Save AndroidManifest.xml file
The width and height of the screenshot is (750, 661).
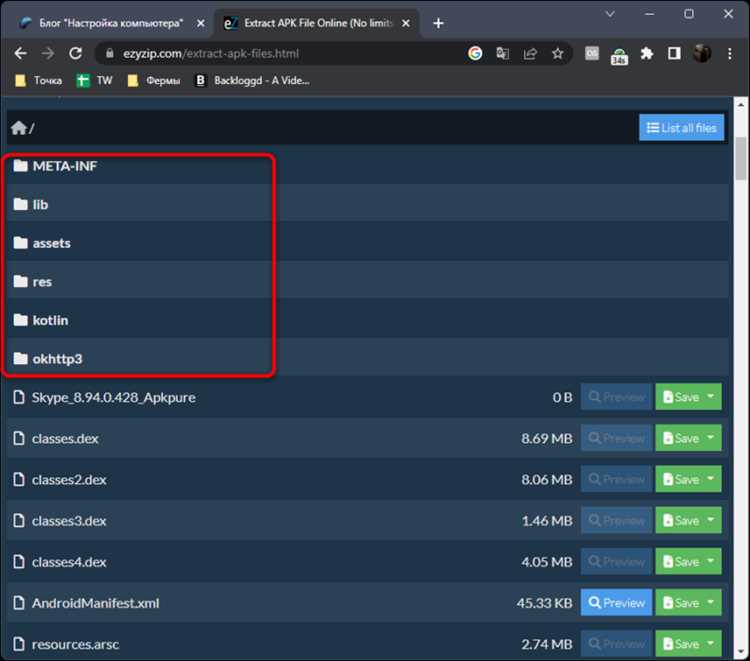click(679, 603)
